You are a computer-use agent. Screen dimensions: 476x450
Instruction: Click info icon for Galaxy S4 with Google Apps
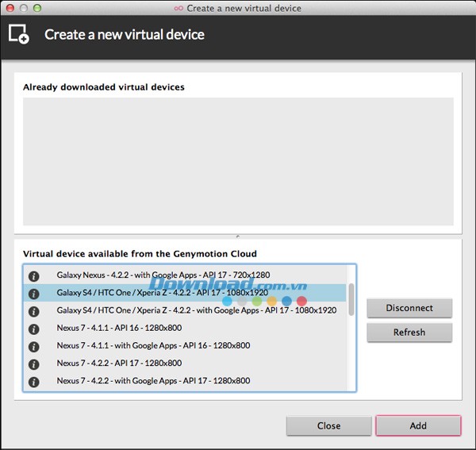pyautogui.click(x=33, y=310)
